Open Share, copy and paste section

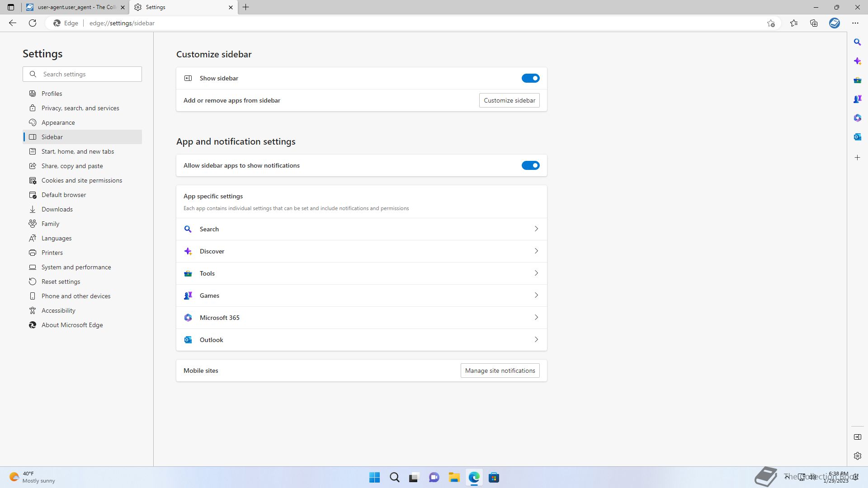[82, 166]
